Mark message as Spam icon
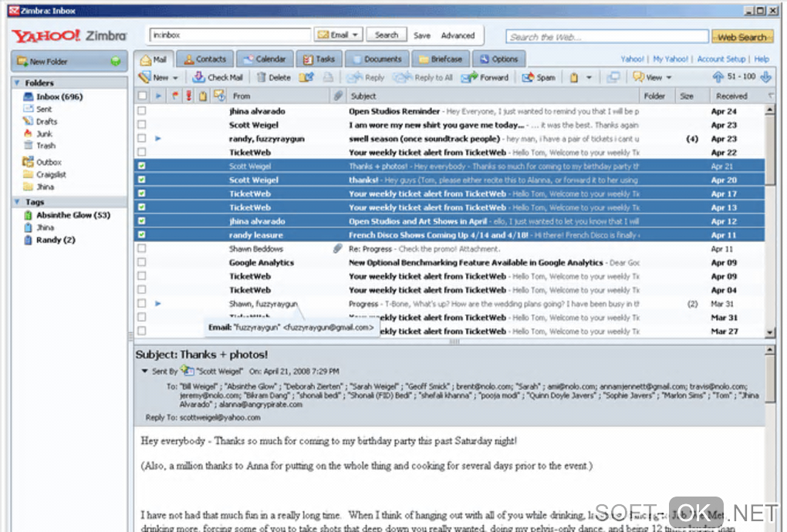Viewport: 787px width, 532px height. (x=528, y=77)
